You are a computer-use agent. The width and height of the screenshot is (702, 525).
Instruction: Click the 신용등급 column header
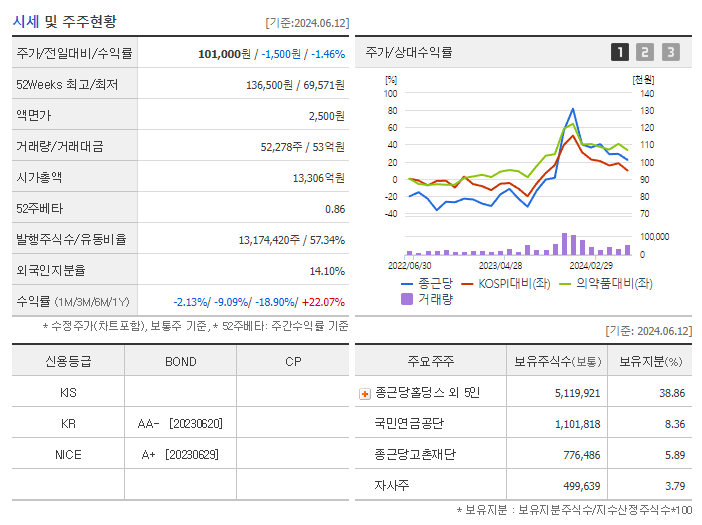68,361
